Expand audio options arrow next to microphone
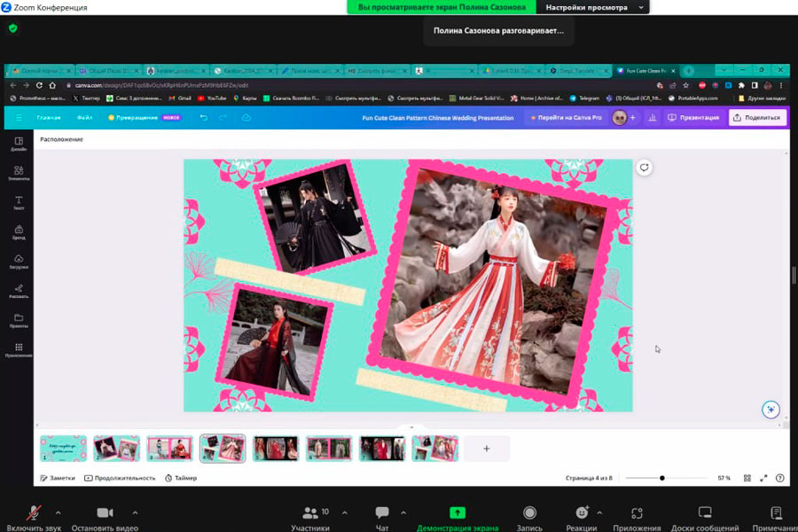This screenshot has width=798, height=532. (x=59, y=512)
